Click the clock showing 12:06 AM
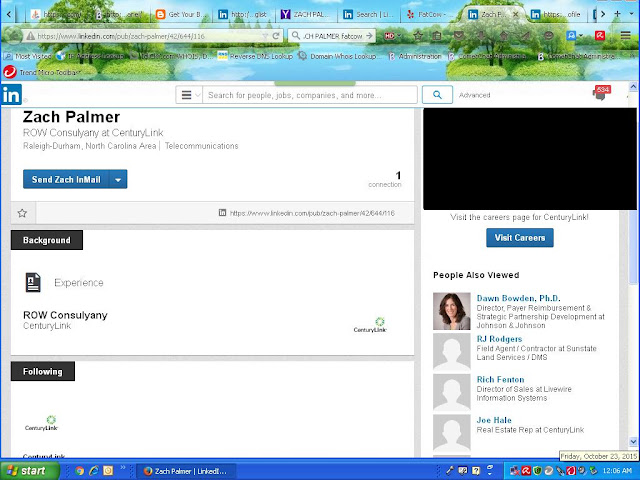Image resolution: width=640 pixels, height=480 pixels. [x=617, y=471]
